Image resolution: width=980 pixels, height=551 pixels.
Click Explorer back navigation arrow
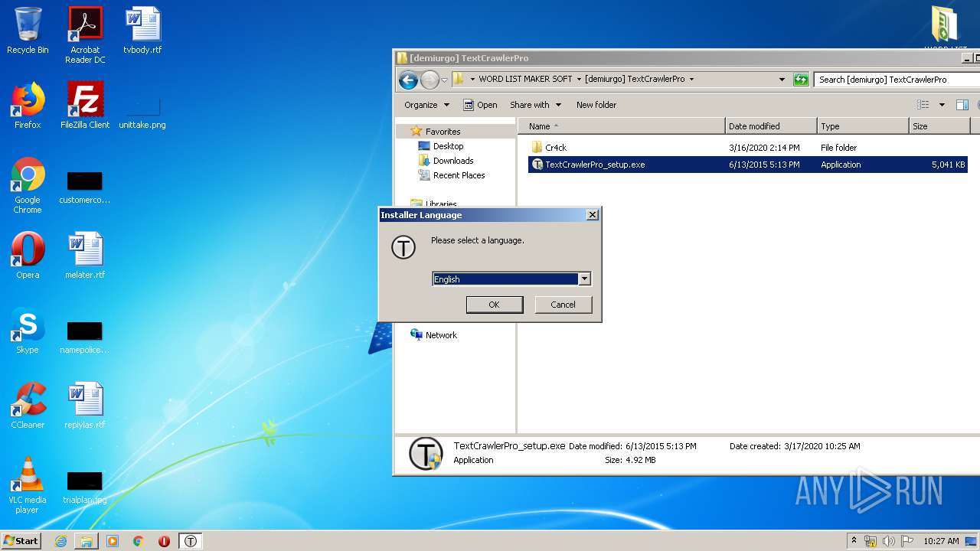[x=408, y=80]
